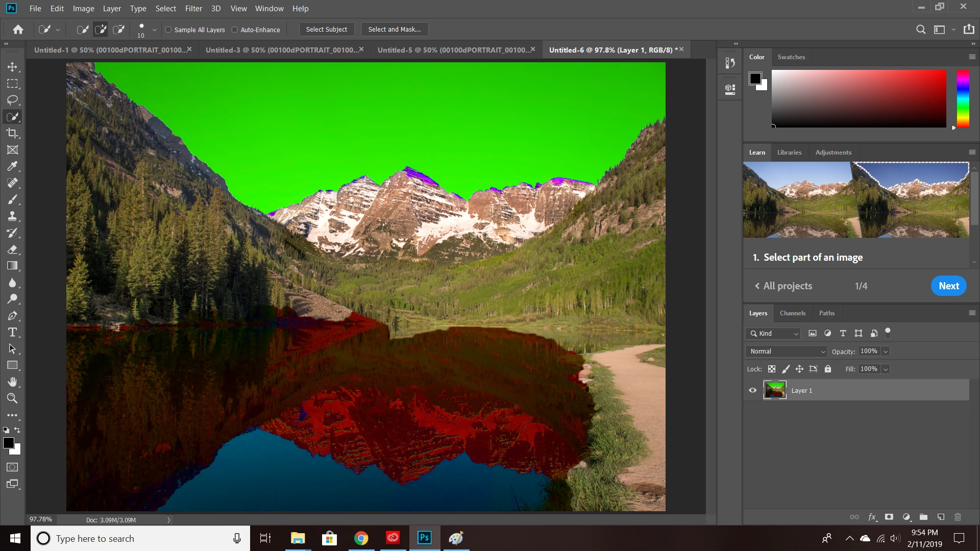This screenshot has width=980, height=551.
Task: Add a layer mask from the Layers panel
Action: click(889, 517)
